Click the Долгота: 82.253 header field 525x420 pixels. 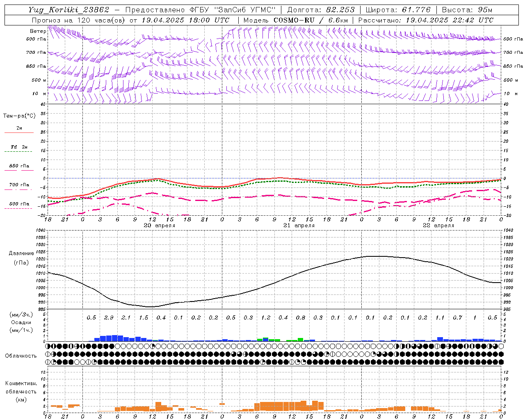[321, 10]
